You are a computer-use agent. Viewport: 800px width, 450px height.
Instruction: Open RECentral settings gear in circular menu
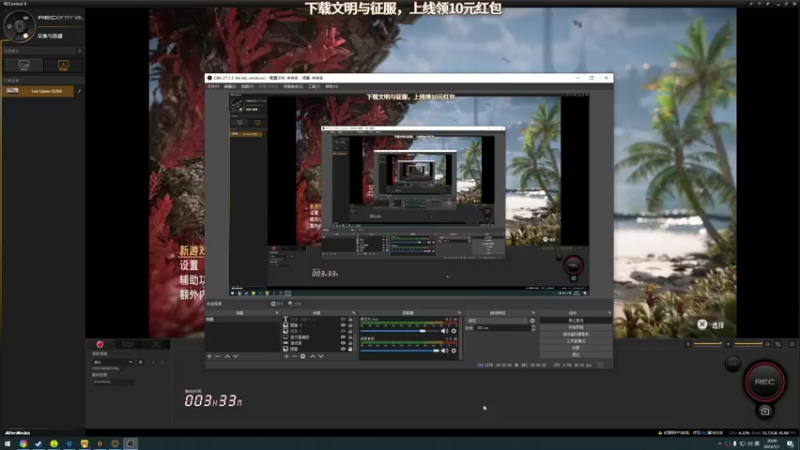pos(9,27)
